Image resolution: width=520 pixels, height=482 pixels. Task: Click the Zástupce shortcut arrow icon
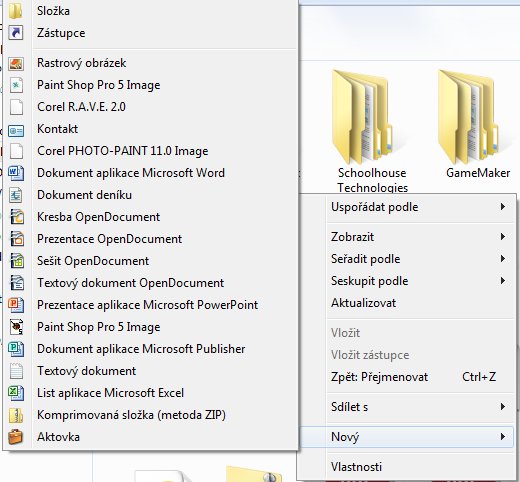coord(16,33)
